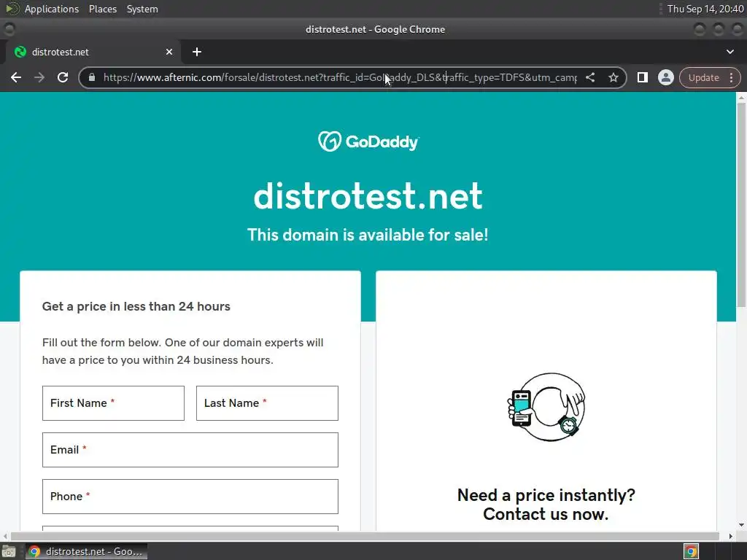Focus the Email input field
Screen dimensions: 747x560
[190, 450]
